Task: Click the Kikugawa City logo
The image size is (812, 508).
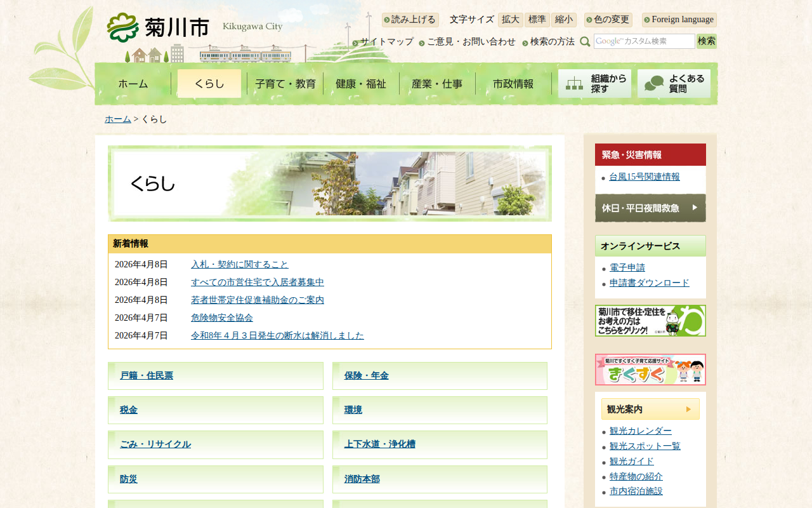Action: pyautogui.click(x=159, y=27)
